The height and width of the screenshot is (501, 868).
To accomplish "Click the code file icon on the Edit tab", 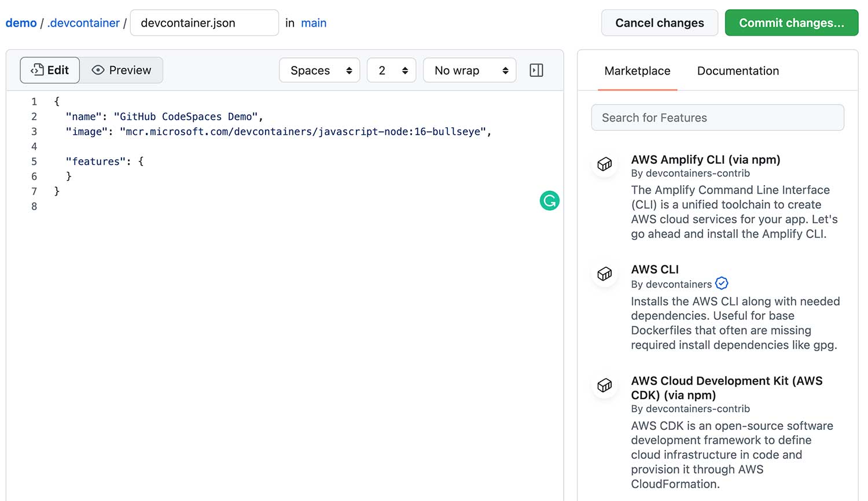I will click(x=37, y=71).
